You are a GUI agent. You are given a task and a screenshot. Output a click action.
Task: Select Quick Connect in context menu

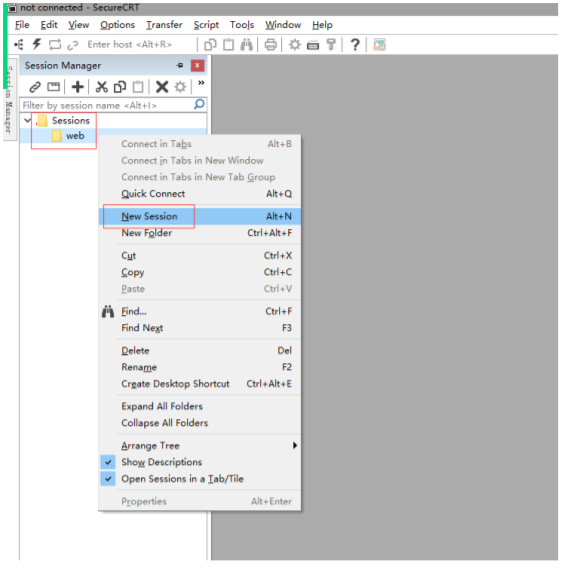(200, 194)
